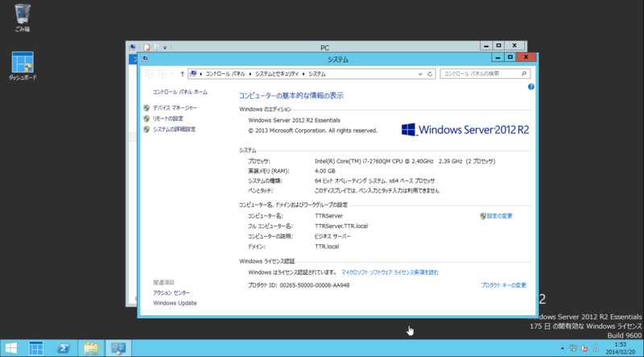Click the muted volume tray icon
The image size is (644, 357).
point(584,348)
